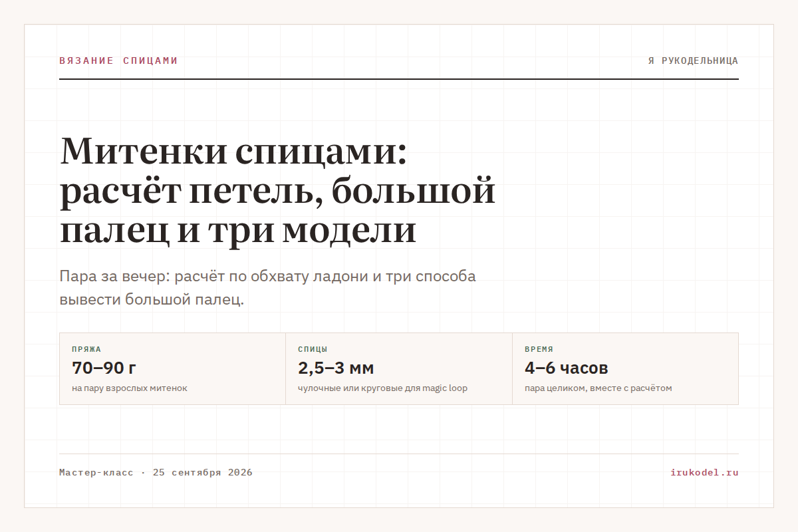Click the subtitle starting Пара за вечер

(267, 288)
